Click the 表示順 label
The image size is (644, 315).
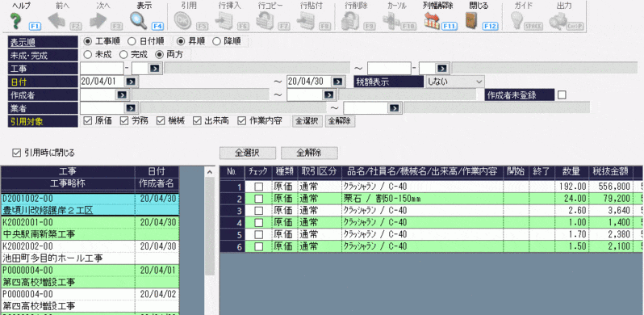[42, 41]
